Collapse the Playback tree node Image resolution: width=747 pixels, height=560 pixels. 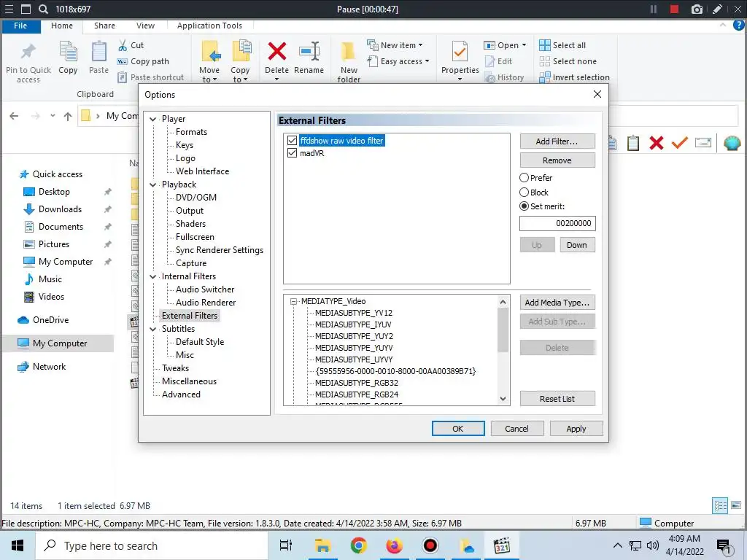coord(153,184)
